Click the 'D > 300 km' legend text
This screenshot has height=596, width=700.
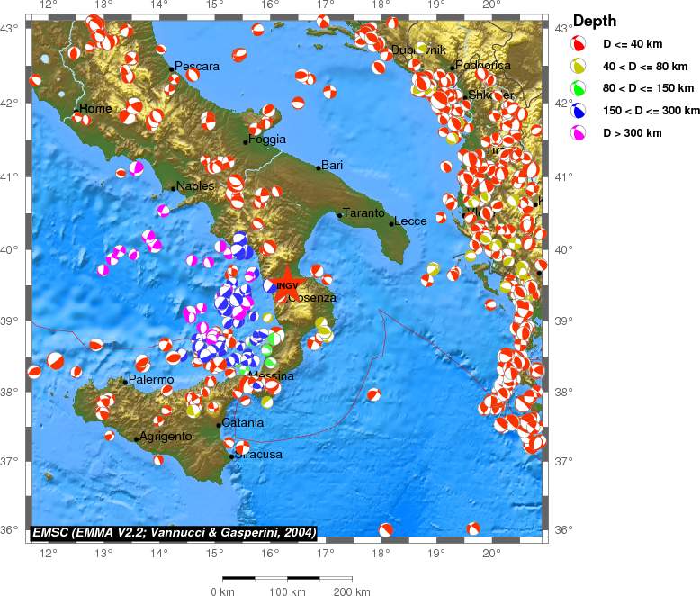click(x=633, y=132)
